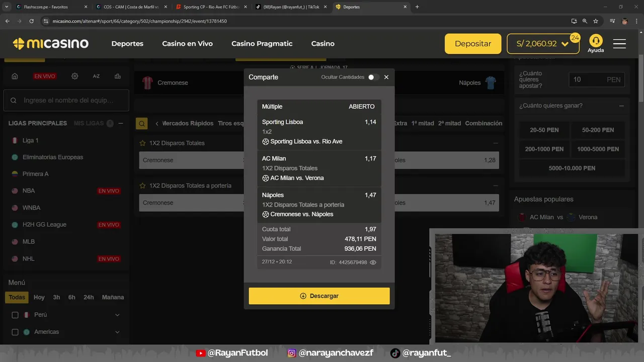Favorite the 1X2 Disparos Totales market star
This screenshot has width=644, height=362.
click(x=142, y=143)
